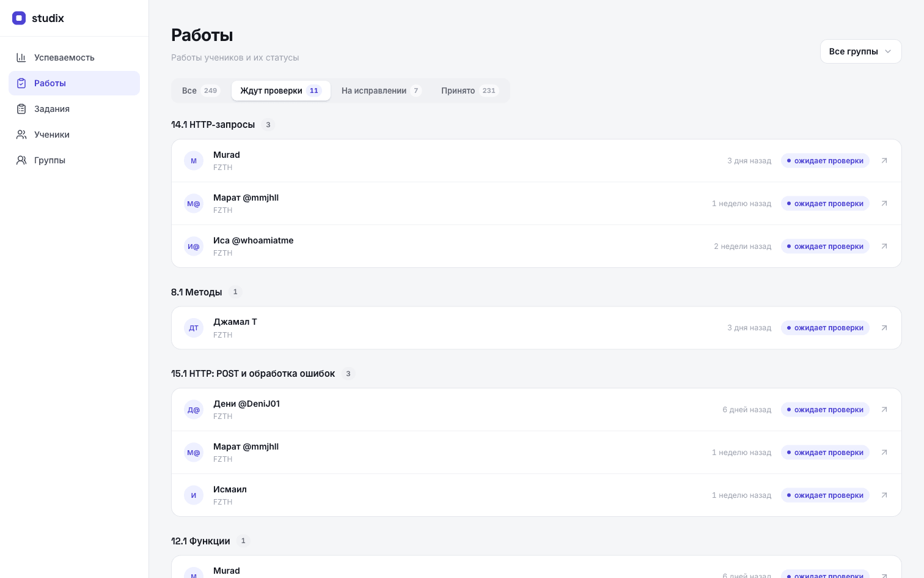Click the name Иса @whoamiatme

pyautogui.click(x=253, y=240)
